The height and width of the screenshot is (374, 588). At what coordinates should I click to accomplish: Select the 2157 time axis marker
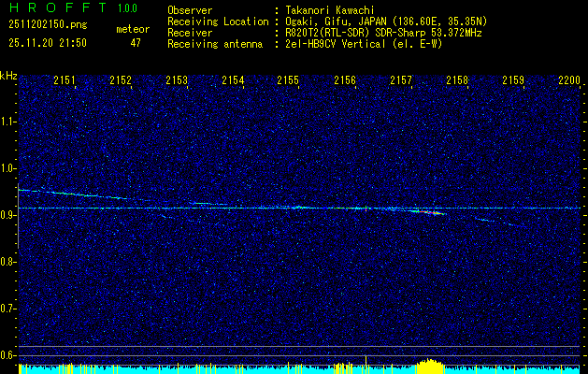(401, 81)
